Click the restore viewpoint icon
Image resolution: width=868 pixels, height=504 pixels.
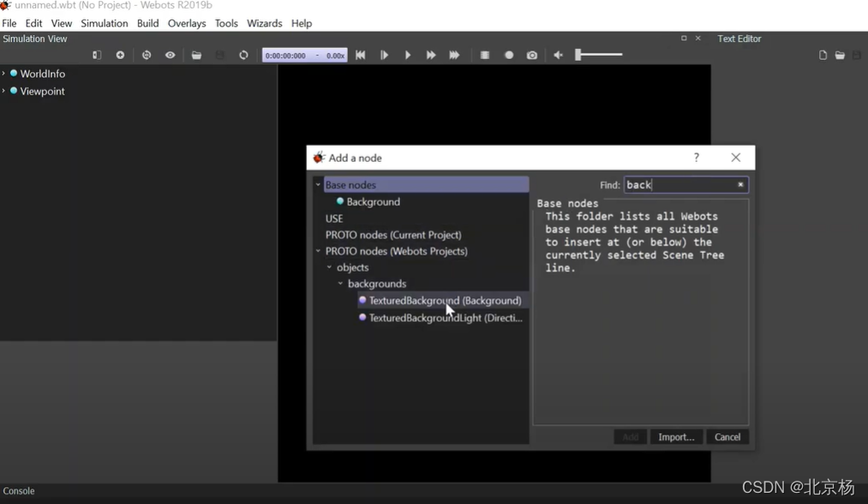(x=147, y=55)
